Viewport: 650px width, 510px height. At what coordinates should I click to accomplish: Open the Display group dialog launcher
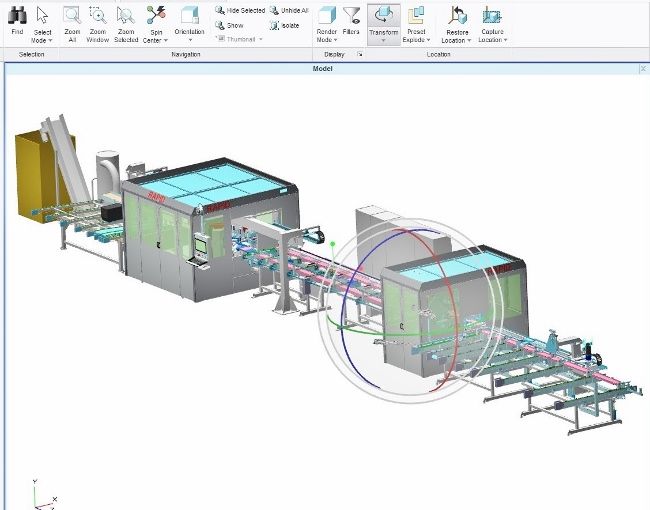tap(359, 54)
